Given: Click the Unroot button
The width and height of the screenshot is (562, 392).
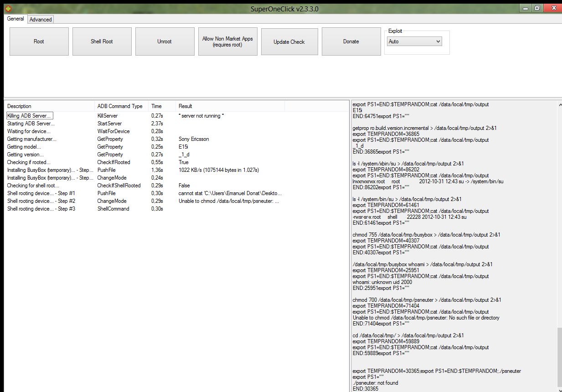Looking at the screenshot, I should coord(165,41).
